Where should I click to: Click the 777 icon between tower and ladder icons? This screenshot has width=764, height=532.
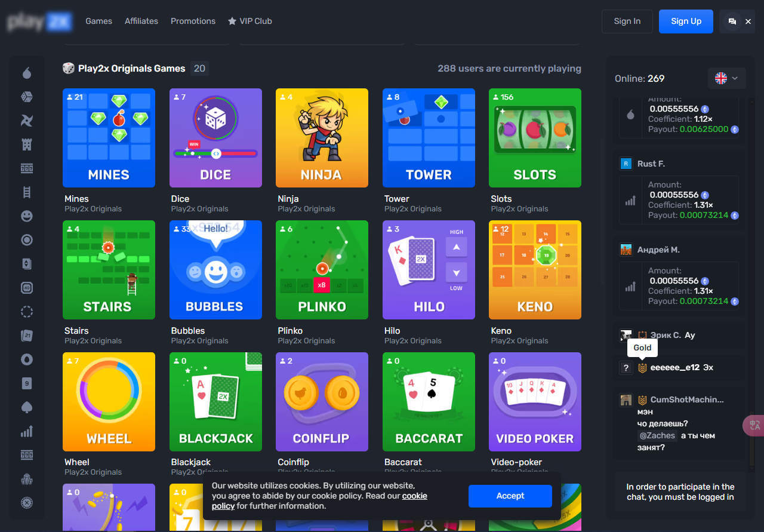pos(27,168)
